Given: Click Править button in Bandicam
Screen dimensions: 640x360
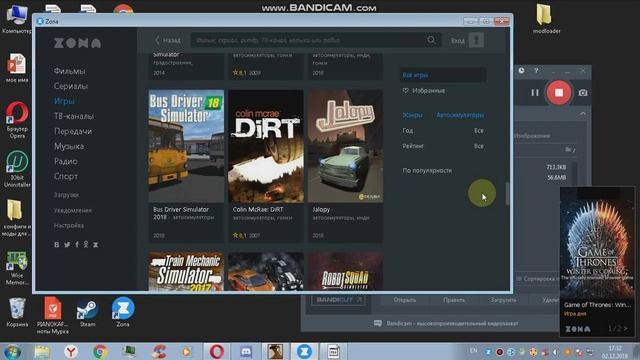Looking at the screenshot, I should tap(454, 300).
